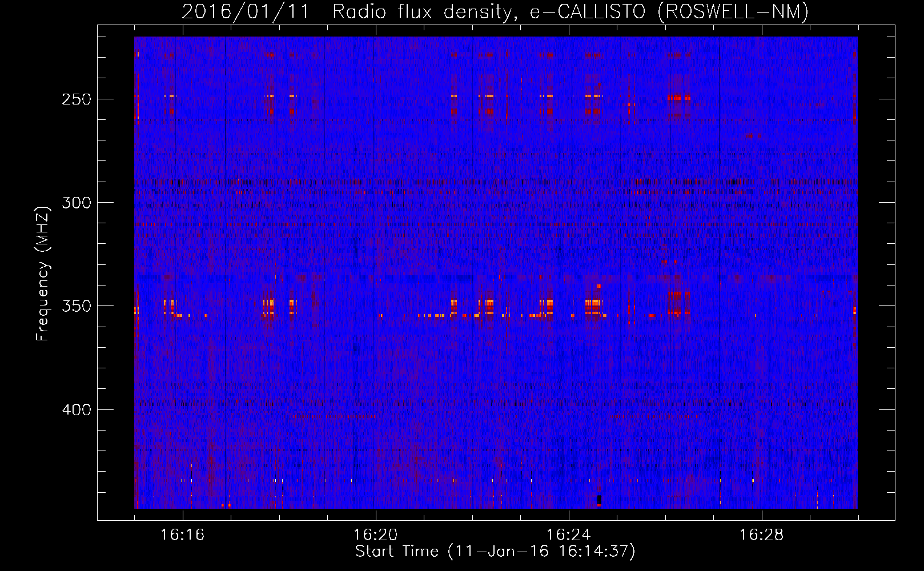Click the 16:28 time tick label
The width and height of the screenshot is (924, 571).
click(x=761, y=535)
